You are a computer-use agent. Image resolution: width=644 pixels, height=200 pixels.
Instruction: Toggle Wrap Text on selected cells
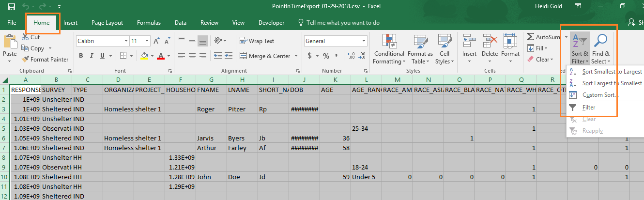[x=256, y=41]
